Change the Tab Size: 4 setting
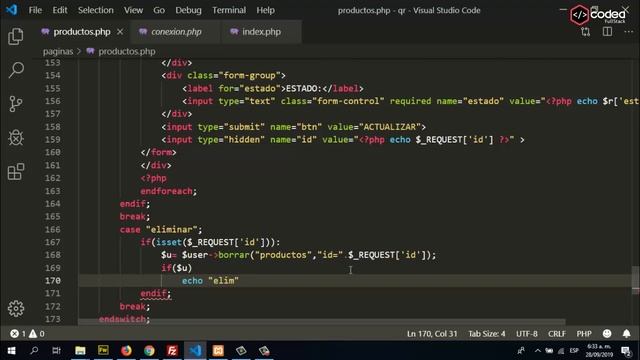640x360 pixels. tap(487, 334)
